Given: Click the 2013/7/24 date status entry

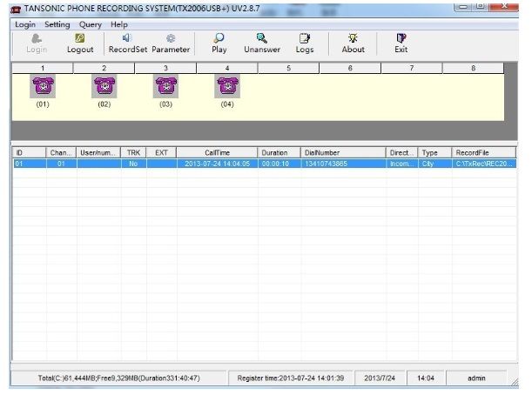Looking at the screenshot, I should tap(380, 378).
